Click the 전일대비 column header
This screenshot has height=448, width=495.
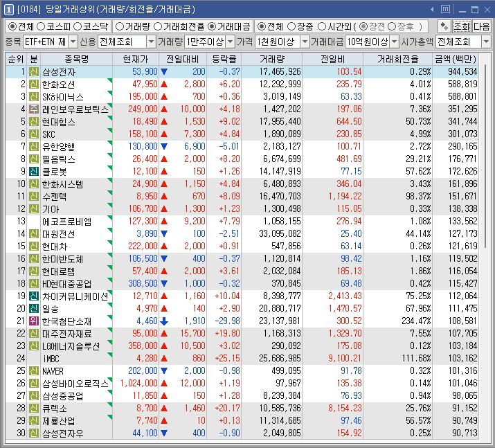click(x=183, y=59)
